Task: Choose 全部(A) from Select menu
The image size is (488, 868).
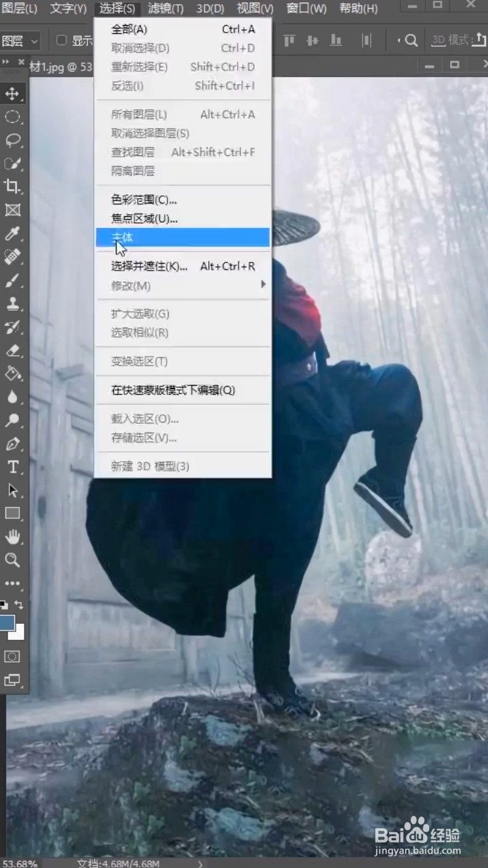Action: 182,29
